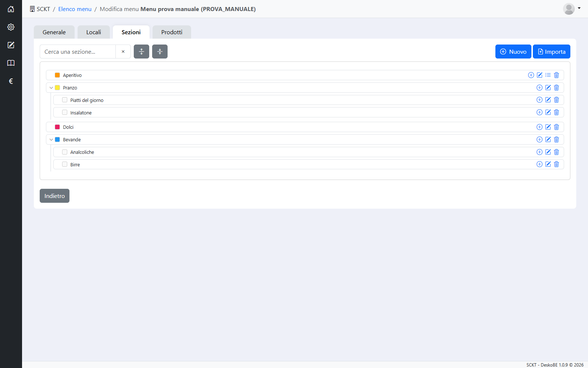Screen dimensions: 588x368
Task: Click the empty Analcoliche color swatch
Action: point(65,152)
